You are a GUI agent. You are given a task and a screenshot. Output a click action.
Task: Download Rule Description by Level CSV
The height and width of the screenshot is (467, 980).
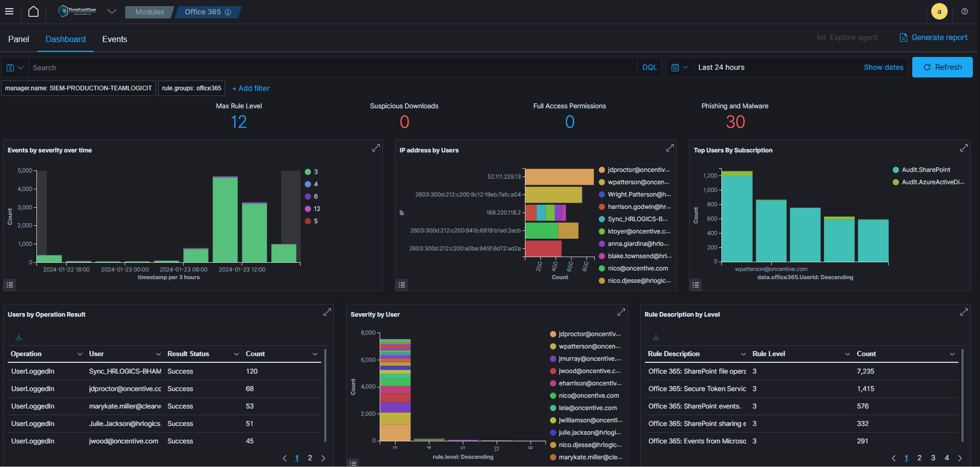pyautogui.click(x=656, y=337)
